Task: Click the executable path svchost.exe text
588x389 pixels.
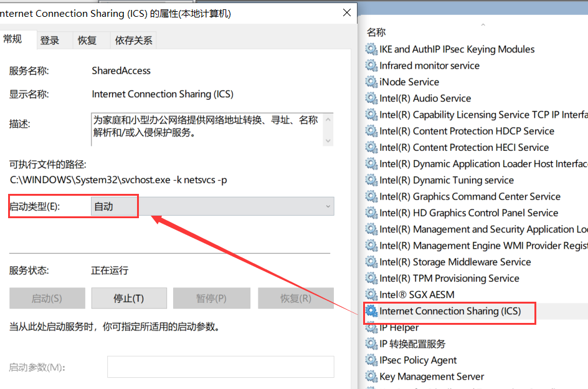Action: (118, 180)
